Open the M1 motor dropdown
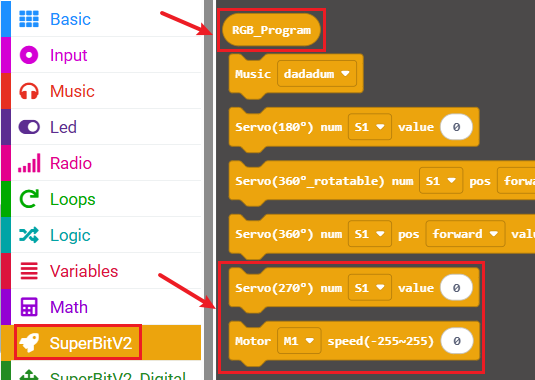535x380 pixels. coord(299,341)
